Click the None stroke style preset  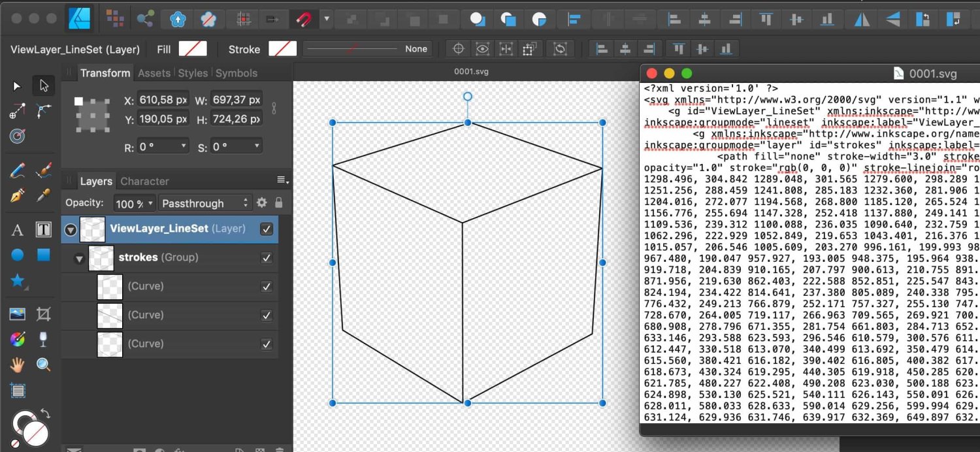[x=417, y=48]
